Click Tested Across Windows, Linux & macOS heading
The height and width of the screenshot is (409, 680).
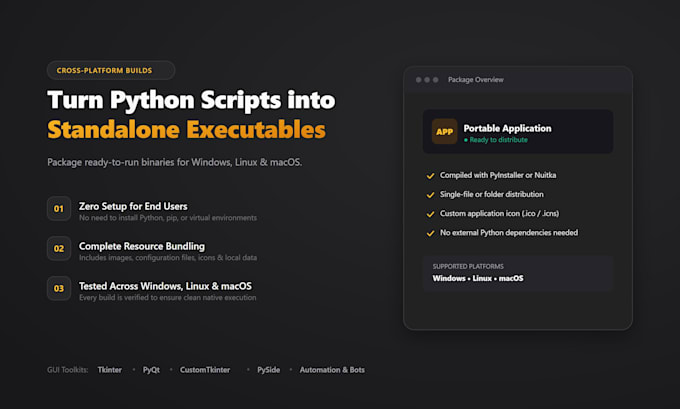pyautogui.click(x=165, y=286)
